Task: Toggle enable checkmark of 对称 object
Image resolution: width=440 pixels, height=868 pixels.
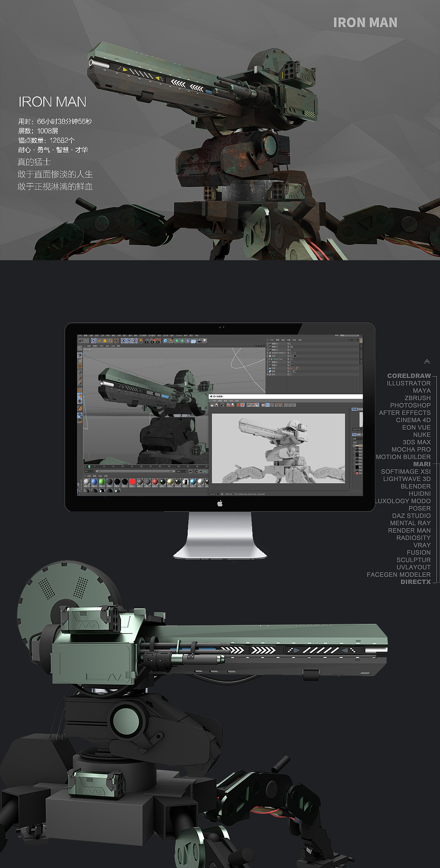Action: click(x=292, y=356)
